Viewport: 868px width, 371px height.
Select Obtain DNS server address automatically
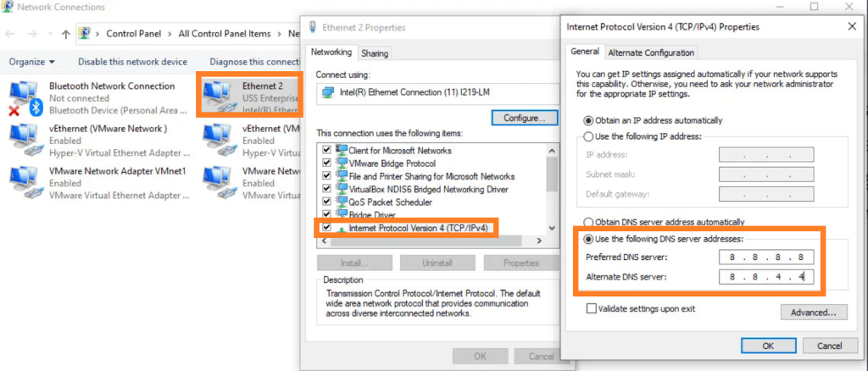pyautogui.click(x=589, y=223)
